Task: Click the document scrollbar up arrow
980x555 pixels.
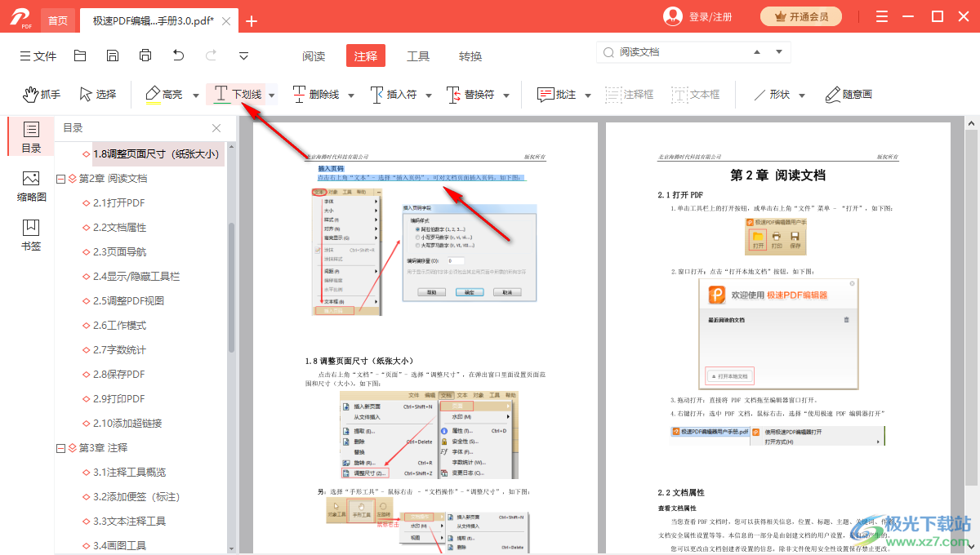Action: point(972,125)
